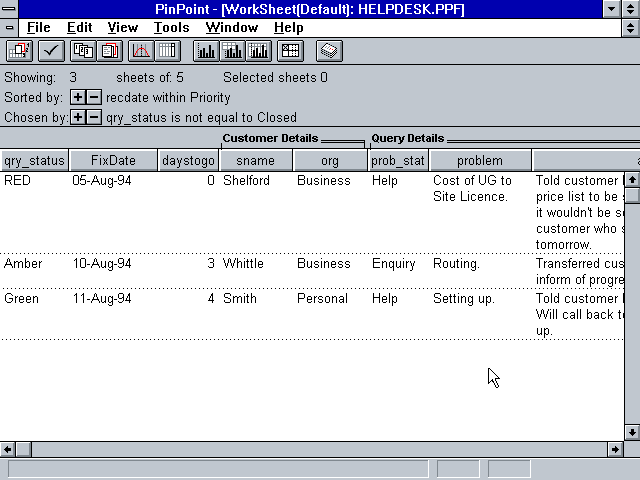
Task: Click the vertical scrollbar up arrow
Action: [x=632, y=180]
